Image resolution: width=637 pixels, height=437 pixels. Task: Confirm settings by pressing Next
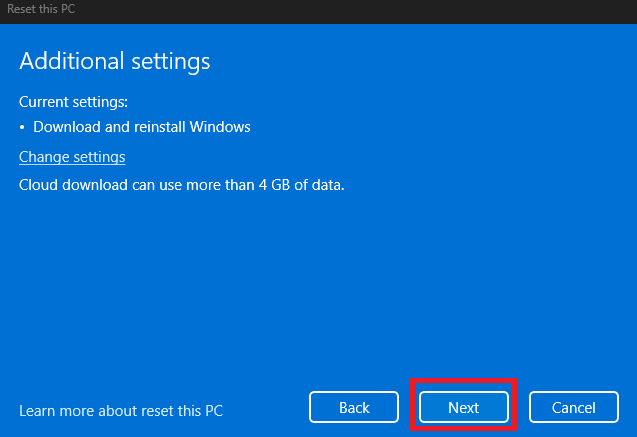(x=463, y=407)
